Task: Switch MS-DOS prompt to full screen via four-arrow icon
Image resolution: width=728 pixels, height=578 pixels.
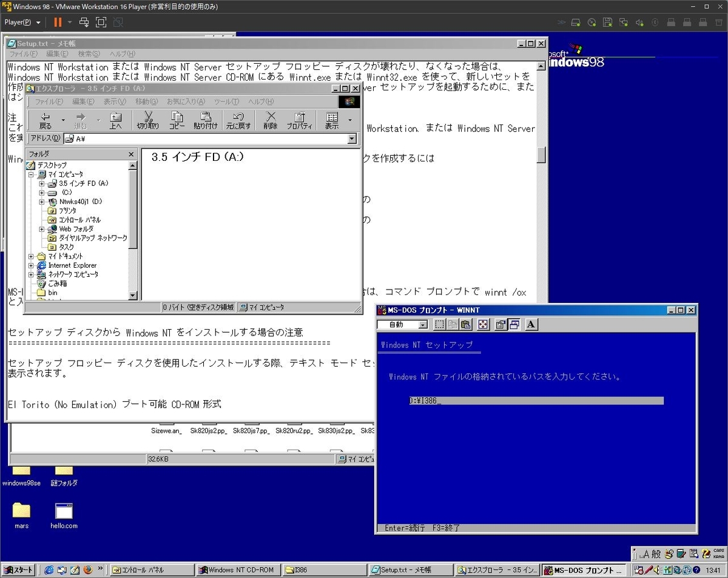Action: [x=482, y=324]
